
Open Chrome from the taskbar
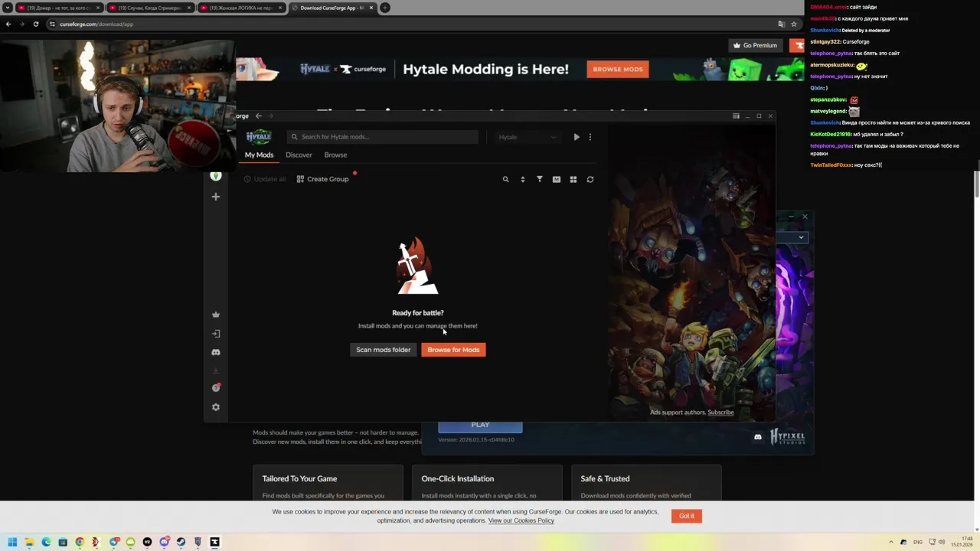tap(80, 542)
